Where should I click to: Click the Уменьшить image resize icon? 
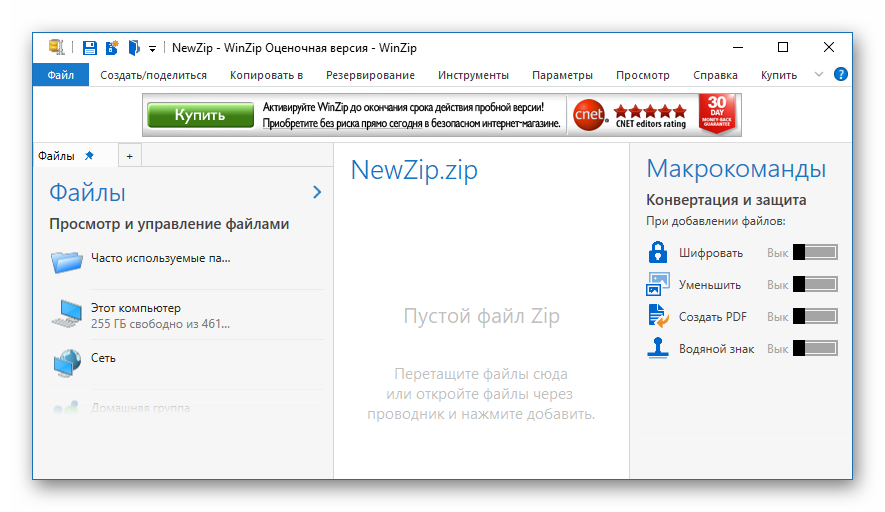pos(658,284)
